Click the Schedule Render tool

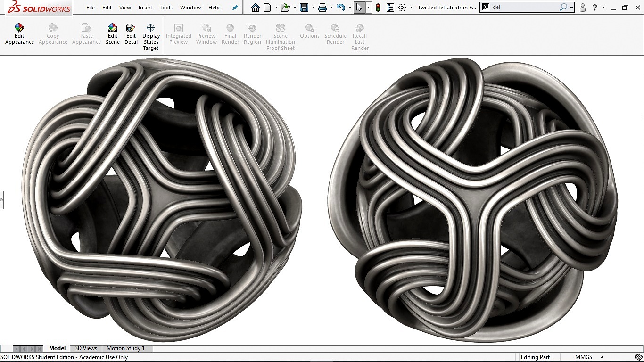[x=335, y=34]
